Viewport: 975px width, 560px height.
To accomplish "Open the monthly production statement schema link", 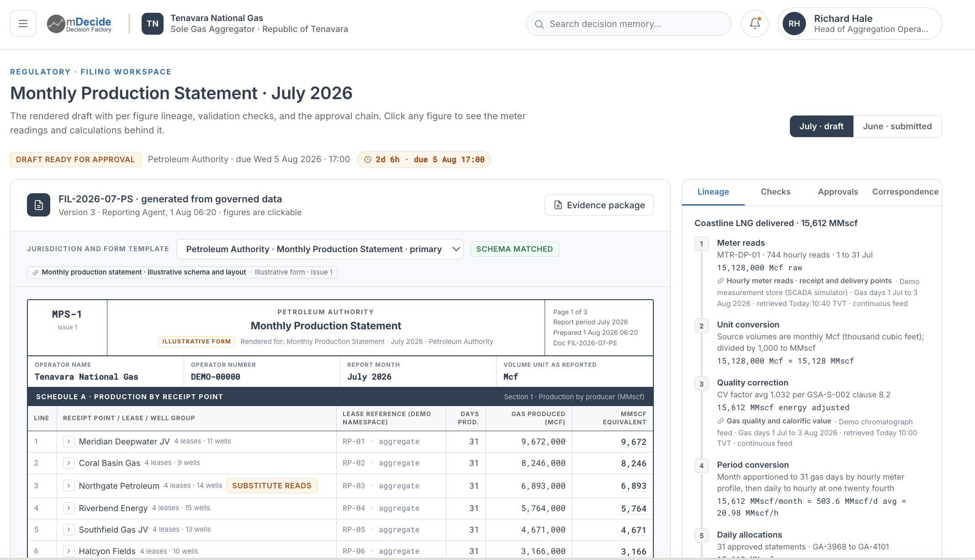I will click(x=143, y=272).
